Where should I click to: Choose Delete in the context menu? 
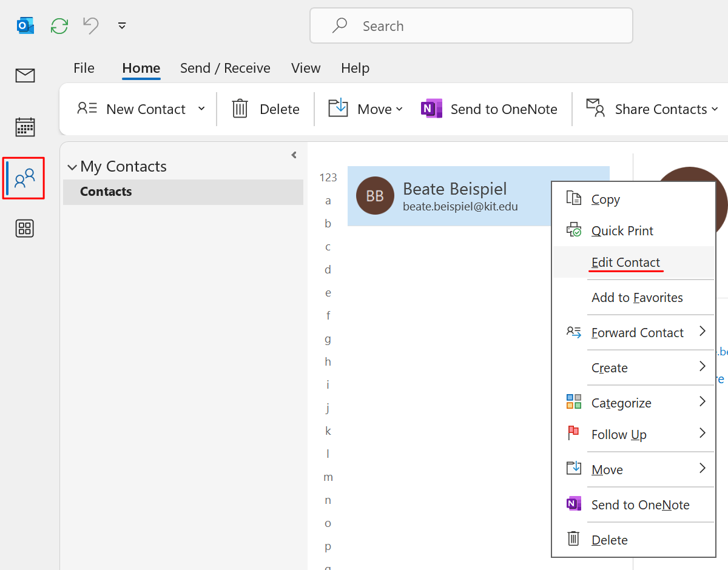[x=633, y=540]
